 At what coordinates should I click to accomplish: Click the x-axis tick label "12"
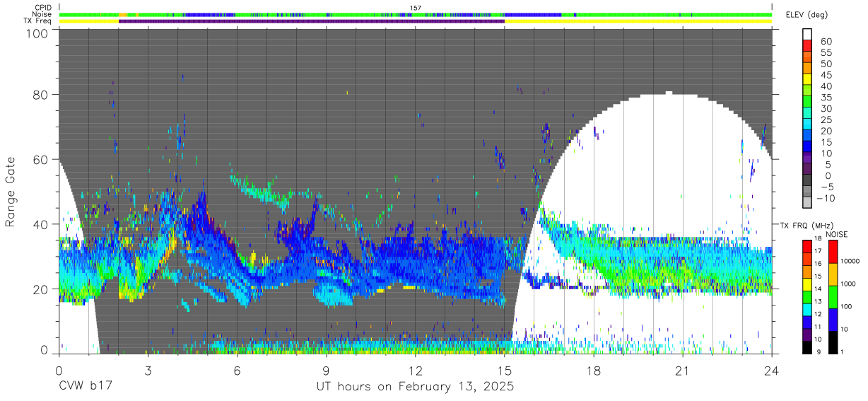416,370
